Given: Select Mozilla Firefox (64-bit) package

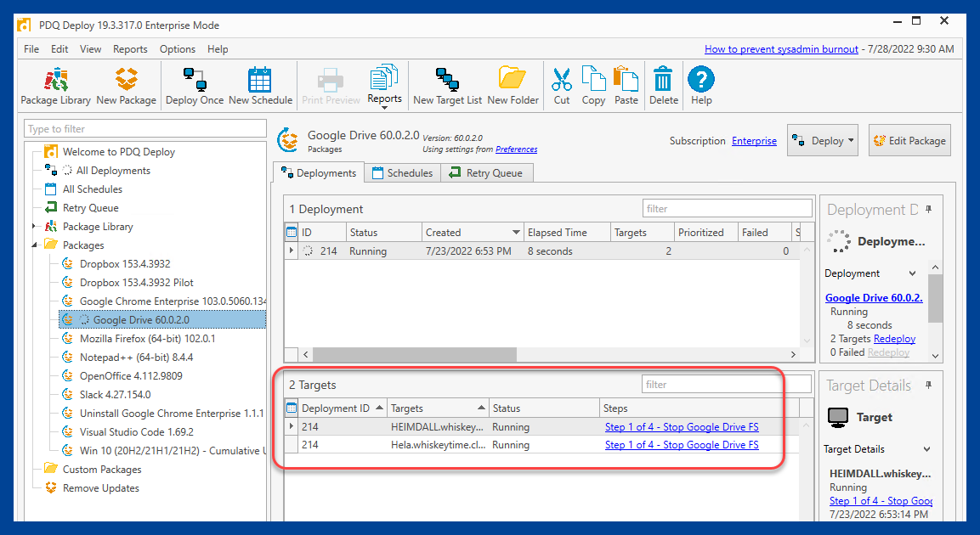Looking at the screenshot, I should [x=148, y=338].
